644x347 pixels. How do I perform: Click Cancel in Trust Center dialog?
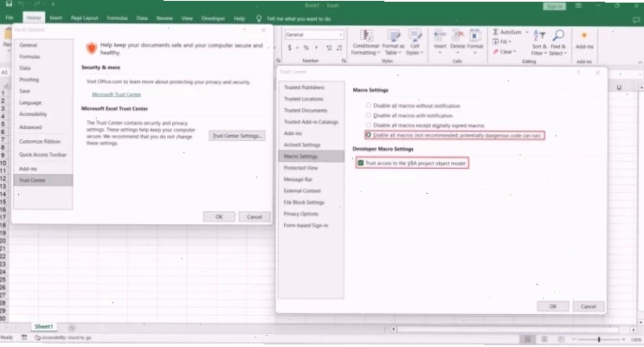pyautogui.click(x=588, y=306)
